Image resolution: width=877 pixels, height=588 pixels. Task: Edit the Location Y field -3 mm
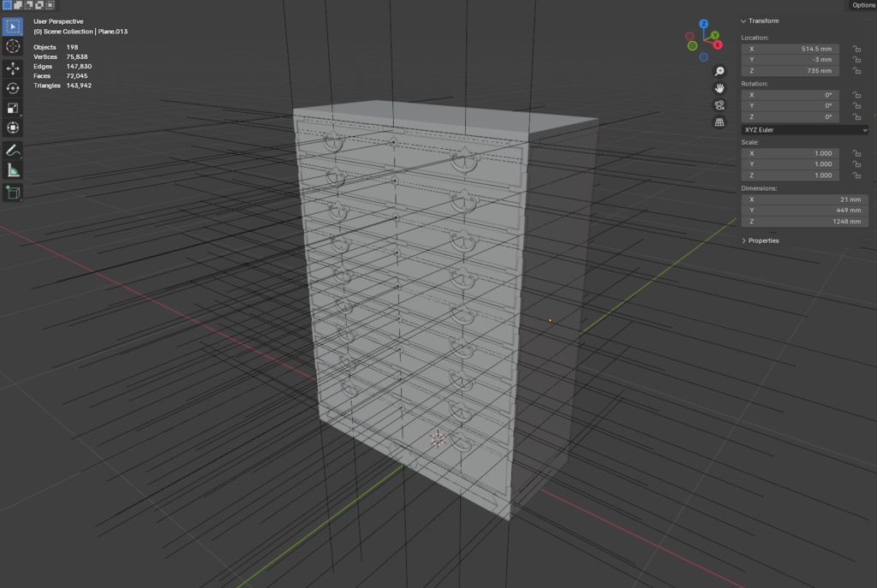coord(790,60)
